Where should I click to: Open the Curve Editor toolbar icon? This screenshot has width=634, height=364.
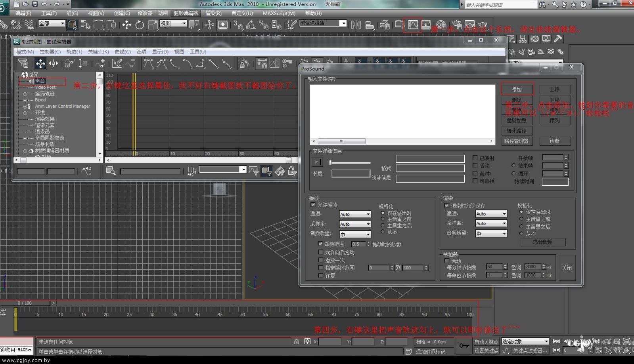coord(413,25)
